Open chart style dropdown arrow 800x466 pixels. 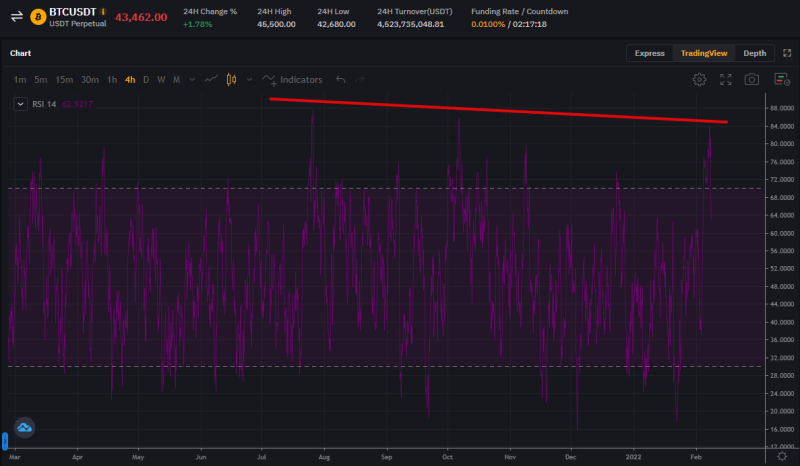[249, 79]
